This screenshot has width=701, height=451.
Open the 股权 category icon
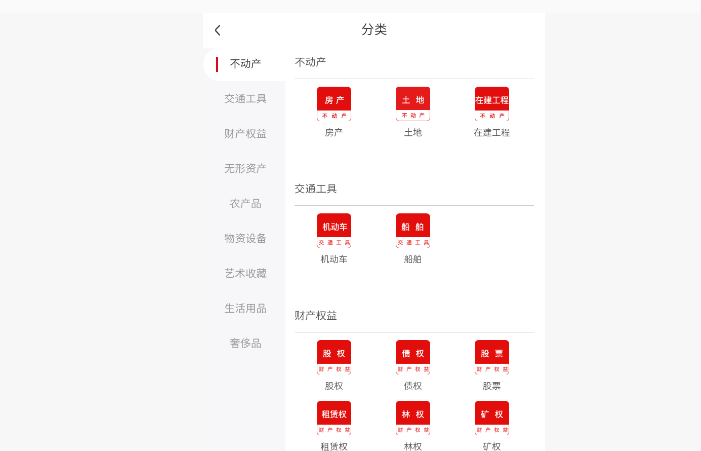[334, 358]
